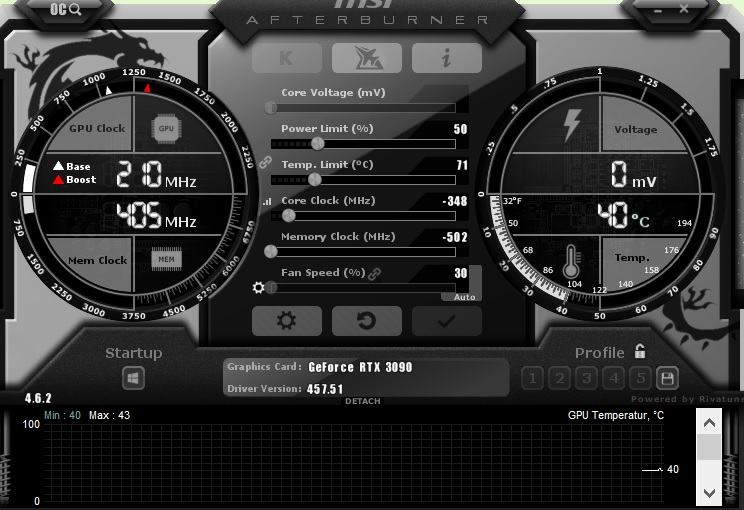Viewport: 744px width, 510px height.
Task: Apply settings with the checkmark button
Action: pos(447,321)
